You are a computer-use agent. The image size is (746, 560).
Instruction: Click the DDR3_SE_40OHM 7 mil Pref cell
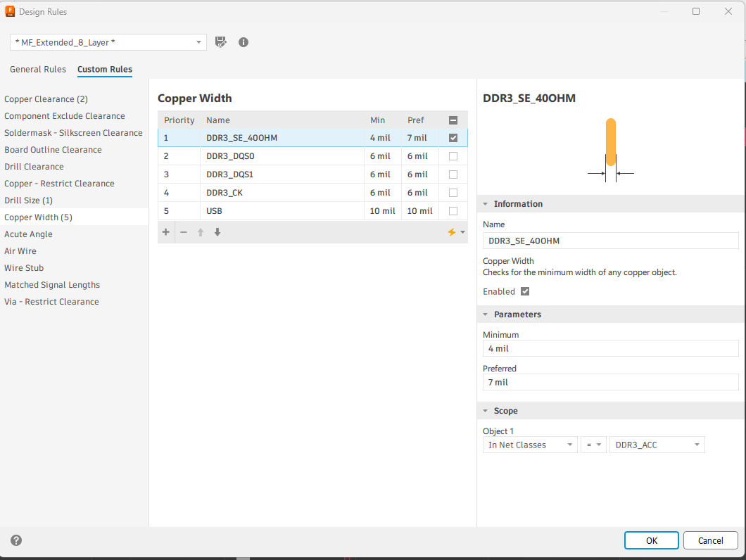click(x=420, y=138)
